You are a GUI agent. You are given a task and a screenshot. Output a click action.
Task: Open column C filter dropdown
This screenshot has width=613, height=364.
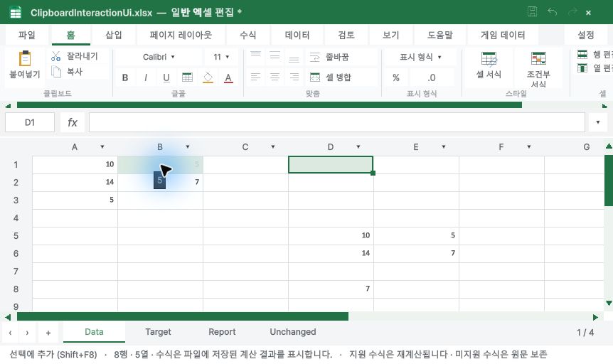[x=273, y=147]
